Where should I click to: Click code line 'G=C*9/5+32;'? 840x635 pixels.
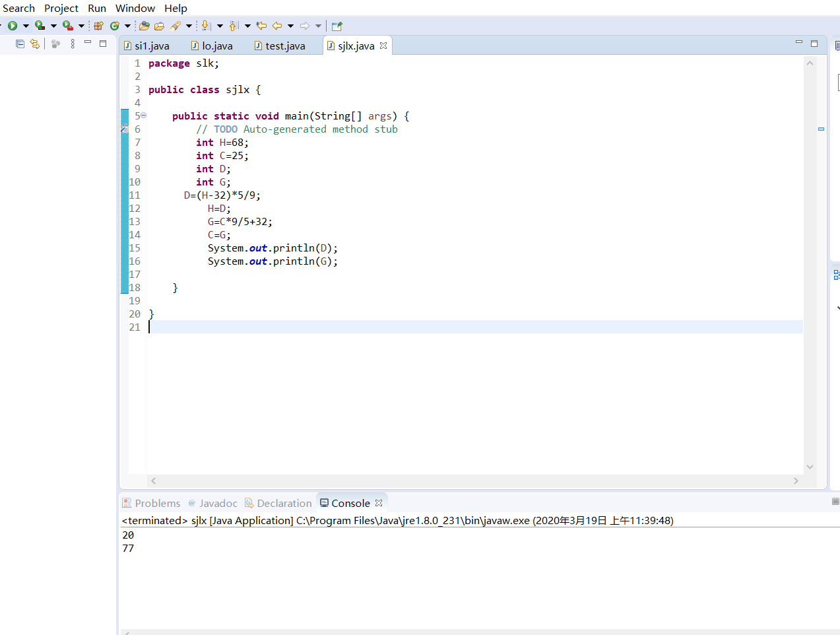(240, 222)
